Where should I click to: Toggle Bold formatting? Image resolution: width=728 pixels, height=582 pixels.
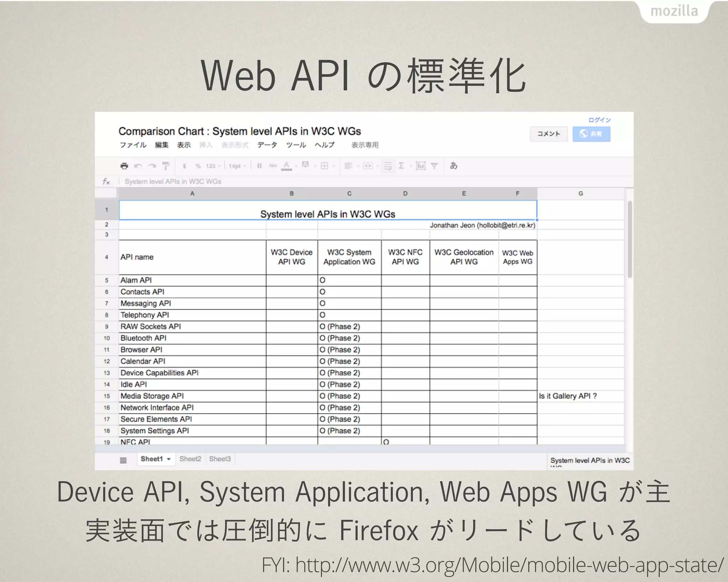(259, 166)
